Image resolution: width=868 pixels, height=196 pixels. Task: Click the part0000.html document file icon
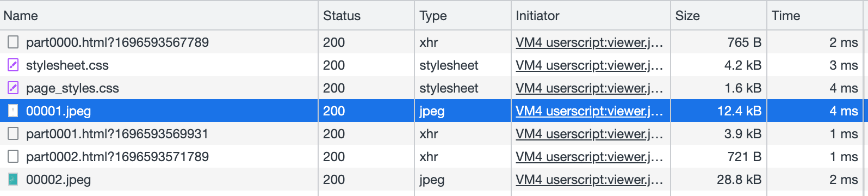[x=13, y=42]
